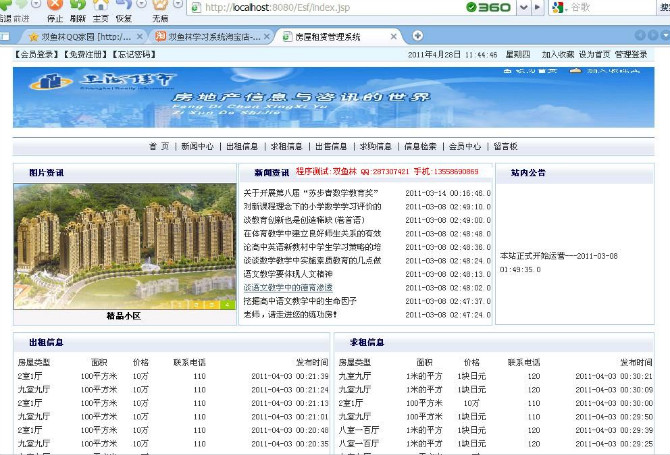This screenshot has height=455, width=670.
Task: Open 留言板 in site navigation
Action: click(505, 147)
